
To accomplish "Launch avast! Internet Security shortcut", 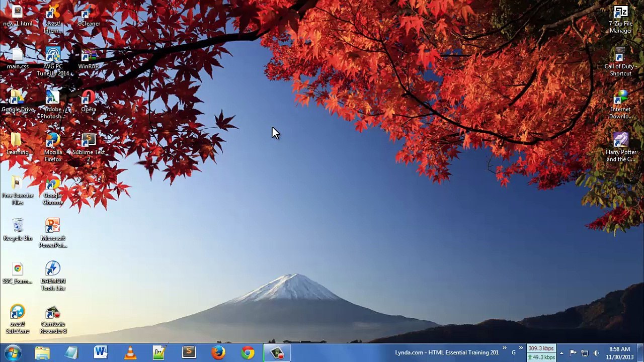I will [53, 20].
